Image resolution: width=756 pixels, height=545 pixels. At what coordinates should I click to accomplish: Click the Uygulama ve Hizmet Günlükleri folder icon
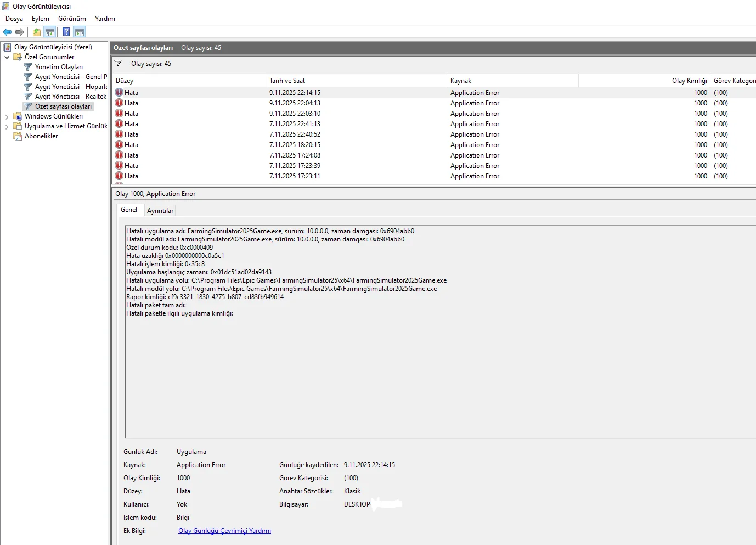click(18, 126)
